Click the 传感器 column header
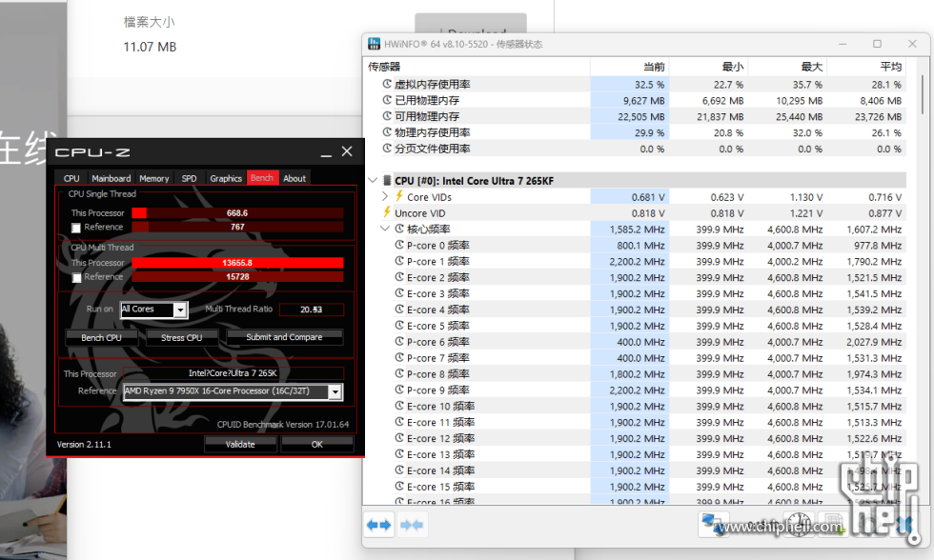Viewport: 934px width, 560px height. (x=477, y=67)
